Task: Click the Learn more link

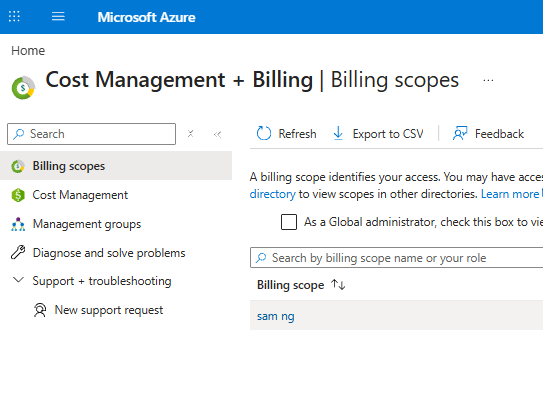Action: [510, 194]
